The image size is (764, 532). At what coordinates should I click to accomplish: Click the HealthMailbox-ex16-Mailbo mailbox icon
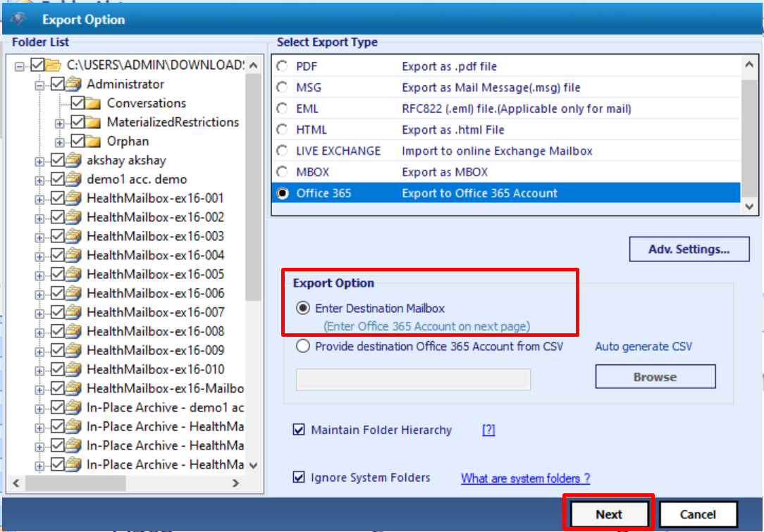point(73,388)
